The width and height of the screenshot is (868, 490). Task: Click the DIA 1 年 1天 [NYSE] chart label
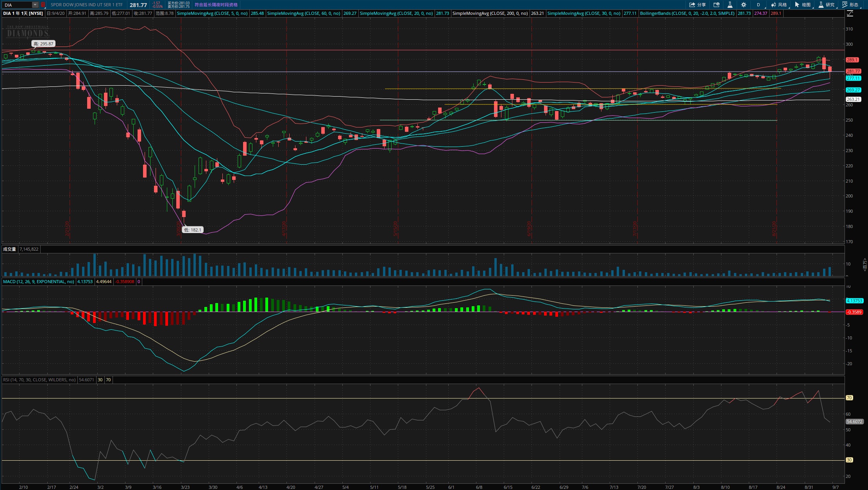(x=23, y=13)
